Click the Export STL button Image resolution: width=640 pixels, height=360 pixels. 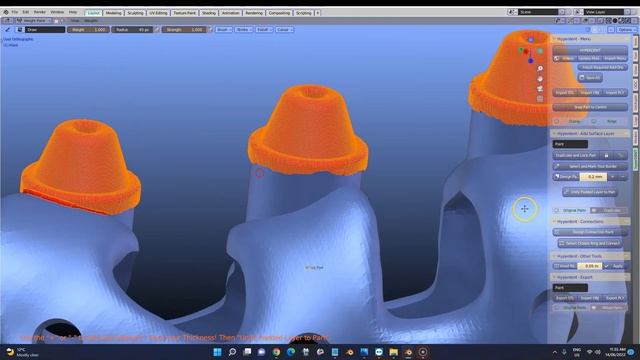coord(565,298)
